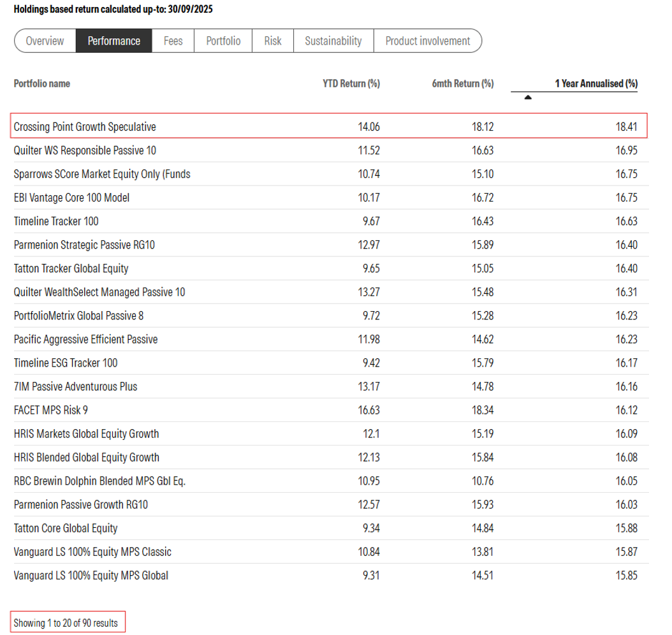
Task: Select Quilter WealthSelect Managed Passive 10
Action: [99, 292]
